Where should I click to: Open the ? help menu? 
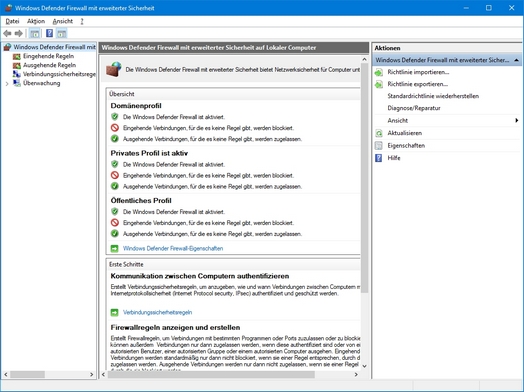[x=82, y=21]
